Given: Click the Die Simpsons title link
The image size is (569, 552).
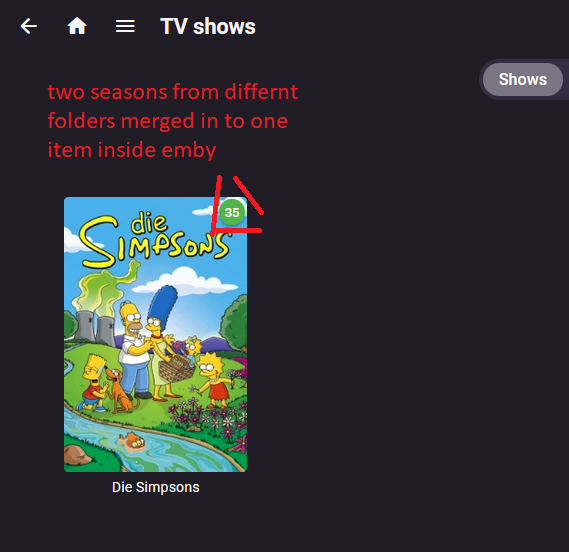Looking at the screenshot, I should pyautogui.click(x=155, y=487).
